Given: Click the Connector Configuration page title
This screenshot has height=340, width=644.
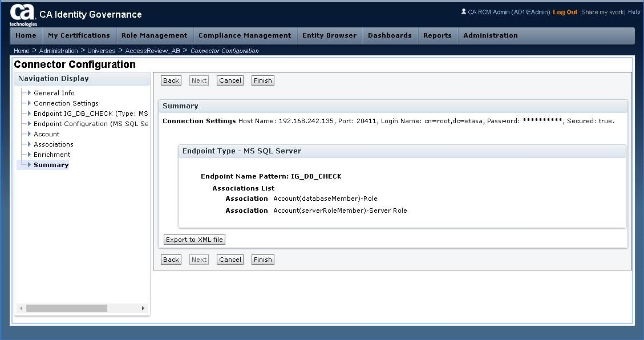Looking at the screenshot, I should 75,64.
